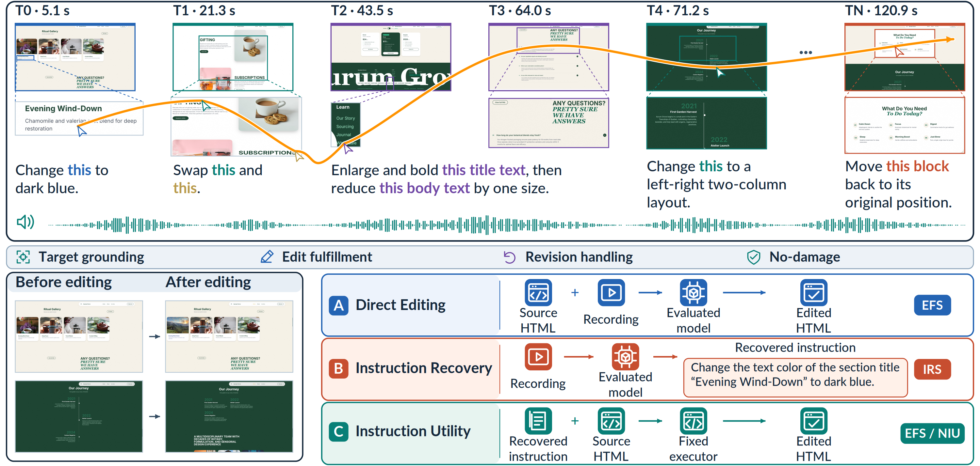Click the 'T3 · 64.0 s' timestamp label
Viewport: 980px width, 466px height.
pos(520,10)
